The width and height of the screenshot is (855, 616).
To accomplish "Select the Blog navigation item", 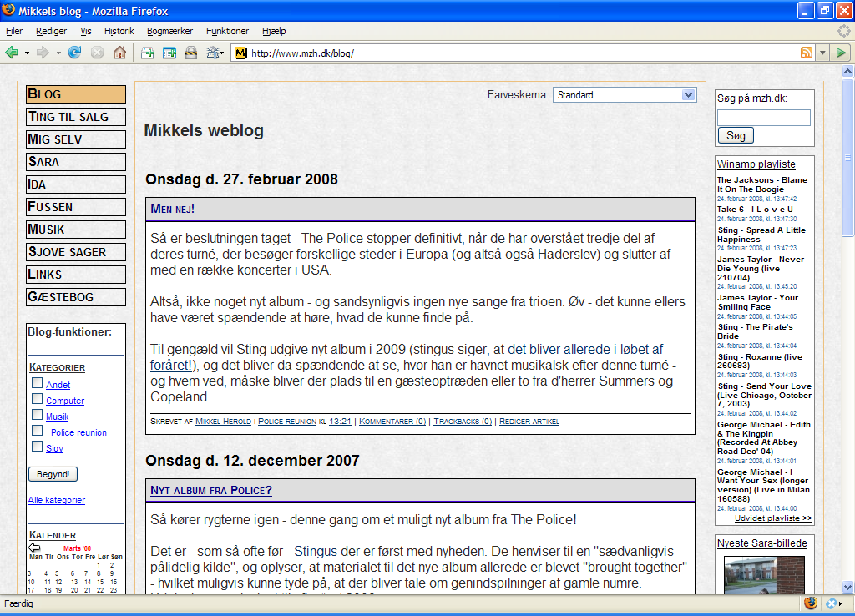I will click(x=76, y=94).
